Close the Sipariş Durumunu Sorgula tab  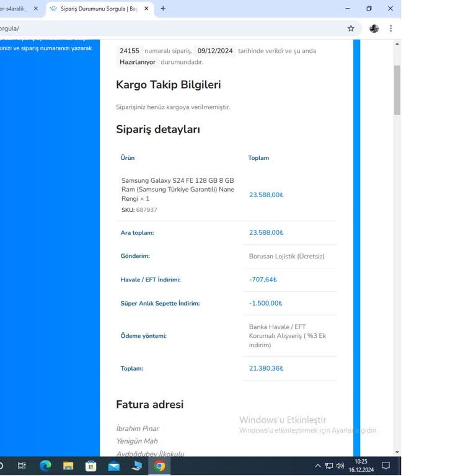click(x=146, y=9)
